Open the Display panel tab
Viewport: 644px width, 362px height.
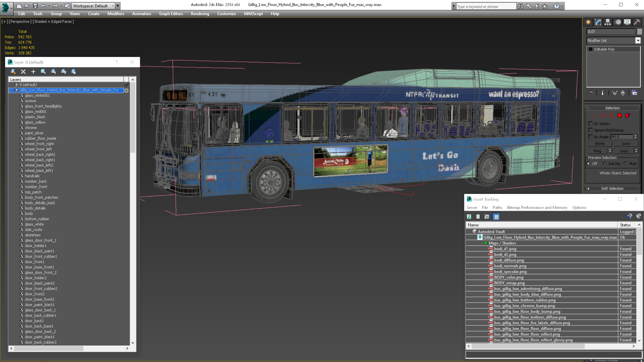(x=627, y=22)
